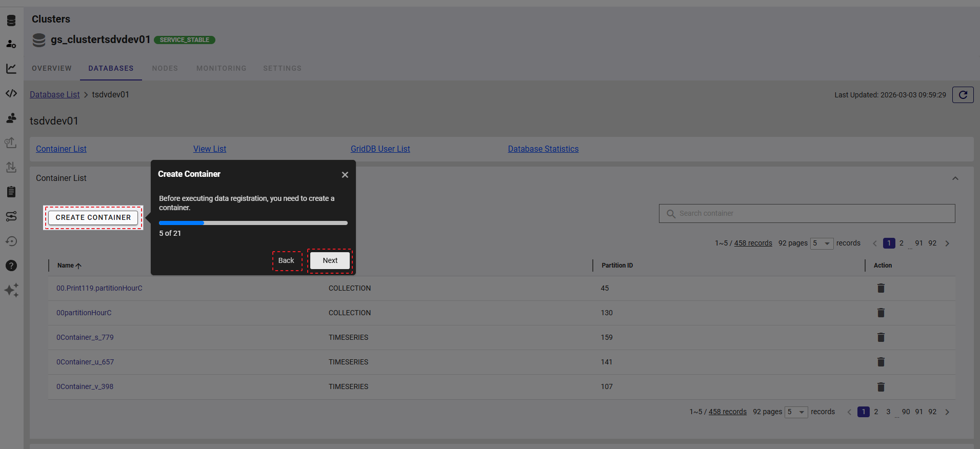Click trash icon for 0Container_v_398 row
Screen dimensions: 980x449
[881, 387]
